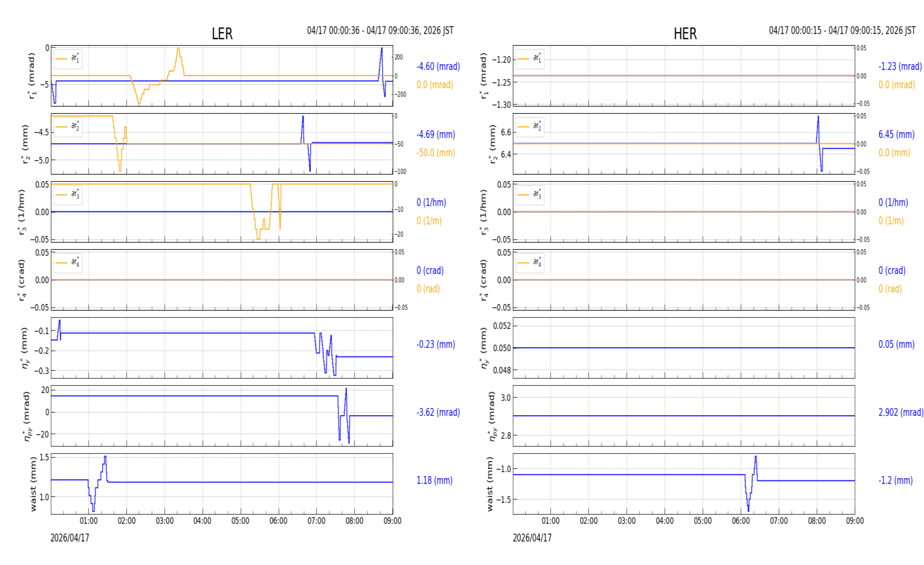Viewport: 924px width, 565px height.
Task: Pick the HER 0 (rad) value
Action: [x=890, y=289]
